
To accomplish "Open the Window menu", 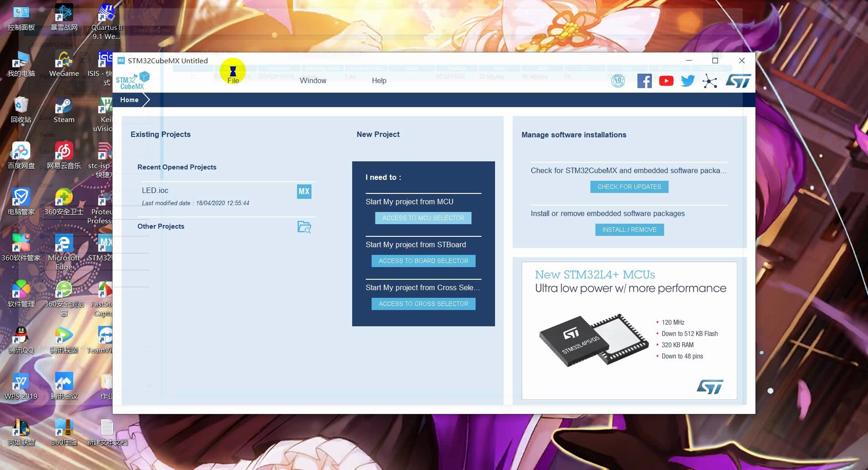I will pyautogui.click(x=313, y=80).
